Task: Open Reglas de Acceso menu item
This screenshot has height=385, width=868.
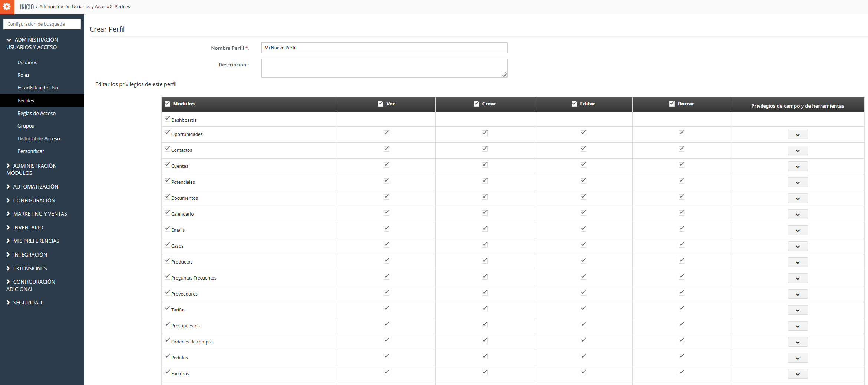Action: [36, 113]
